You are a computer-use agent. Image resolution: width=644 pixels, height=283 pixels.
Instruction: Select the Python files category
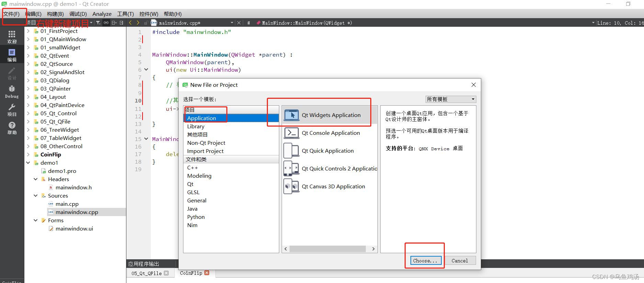(x=196, y=217)
